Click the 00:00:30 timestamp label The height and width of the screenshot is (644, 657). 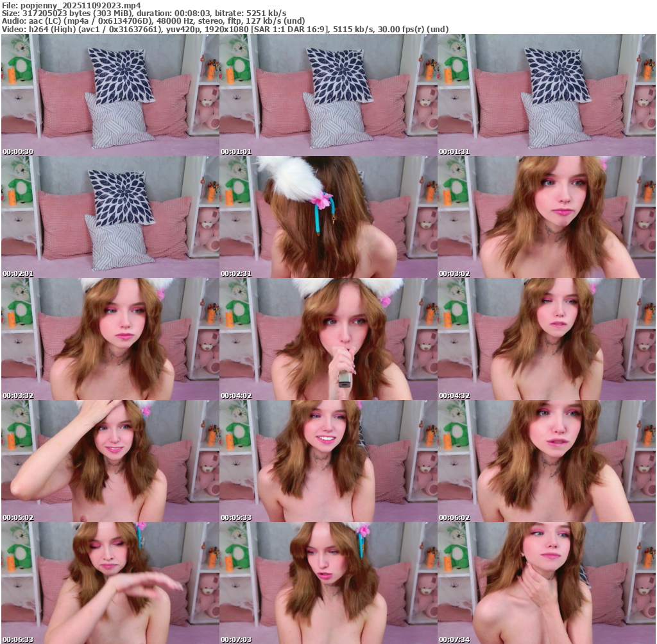pyautogui.click(x=18, y=152)
